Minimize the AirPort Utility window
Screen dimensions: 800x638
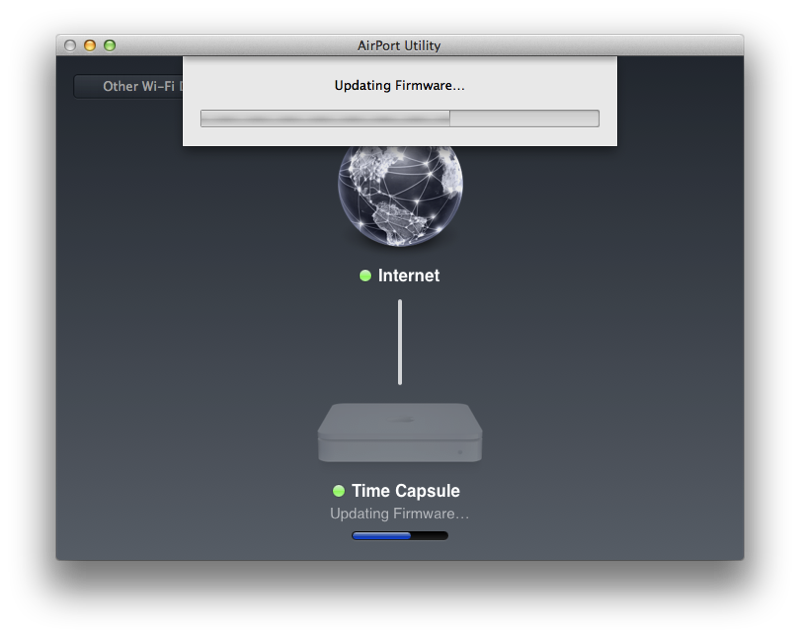[90, 45]
